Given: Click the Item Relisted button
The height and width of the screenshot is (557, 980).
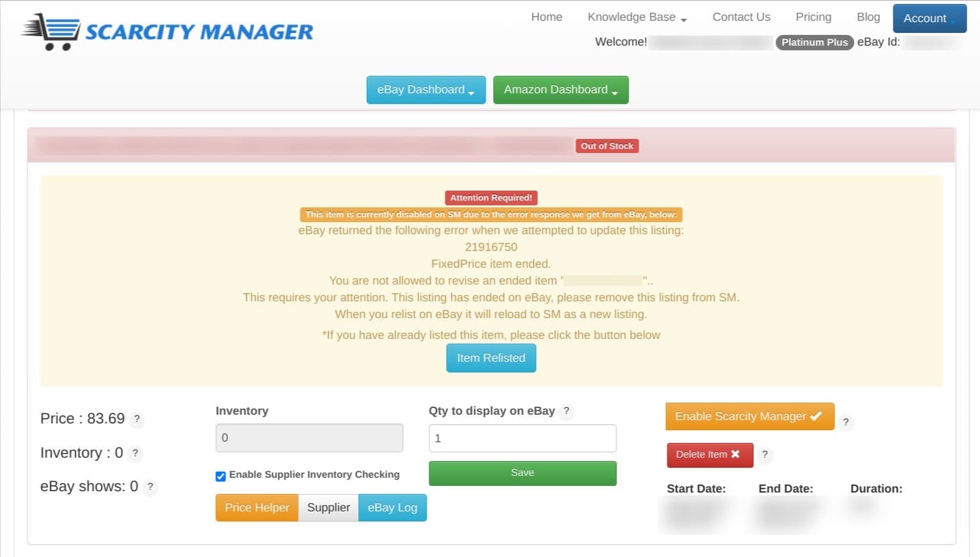Looking at the screenshot, I should coord(491,358).
